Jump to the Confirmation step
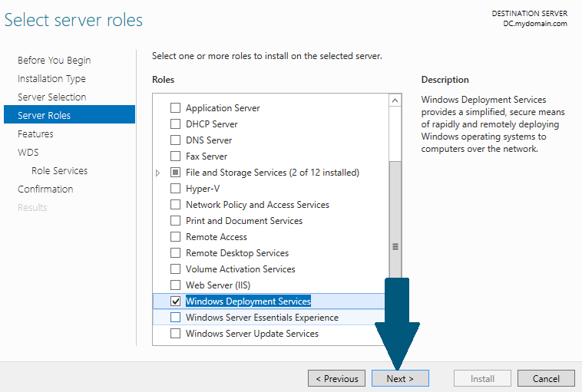582x392 pixels. (45, 189)
